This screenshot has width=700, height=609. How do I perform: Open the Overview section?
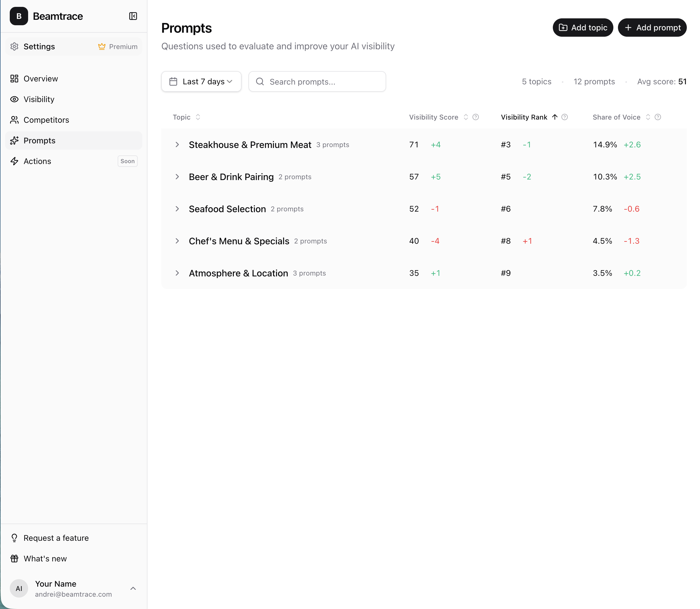coord(40,79)
